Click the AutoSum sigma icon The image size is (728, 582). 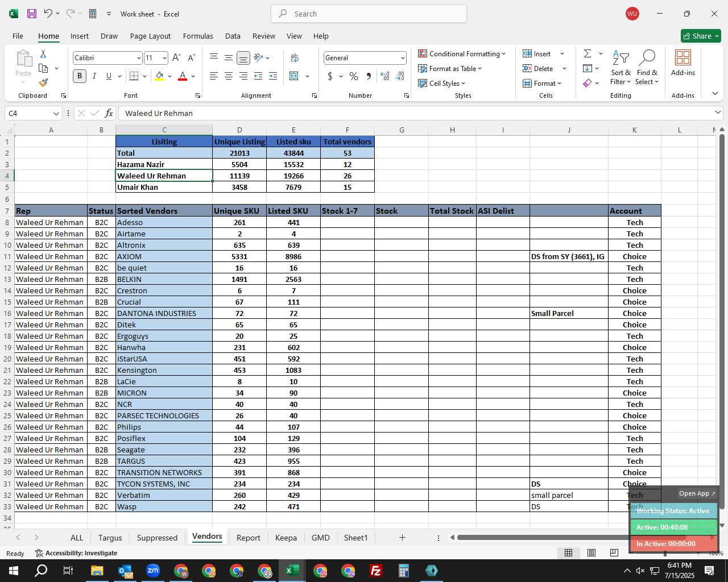tap(588, 53)
